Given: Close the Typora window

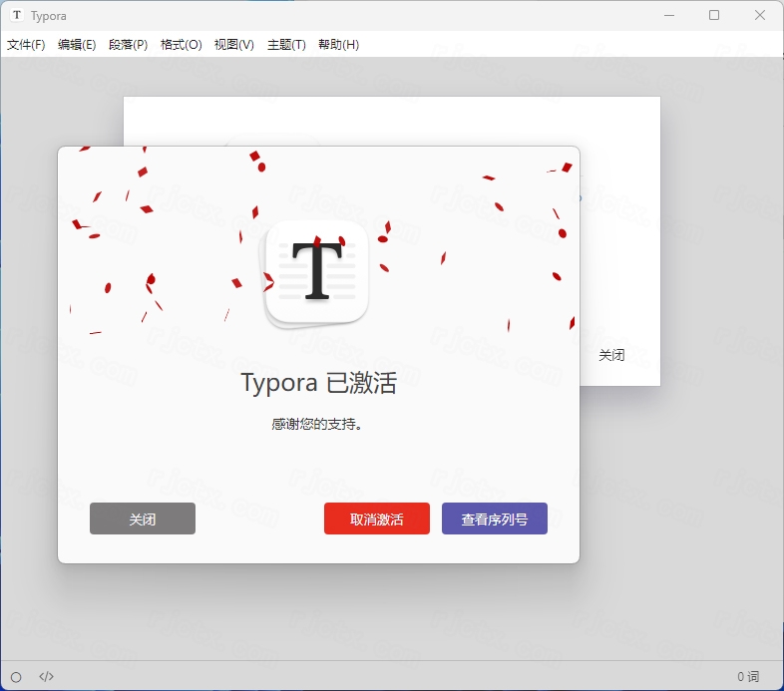Looking at the screenshot, I should (x=759, y=16).
